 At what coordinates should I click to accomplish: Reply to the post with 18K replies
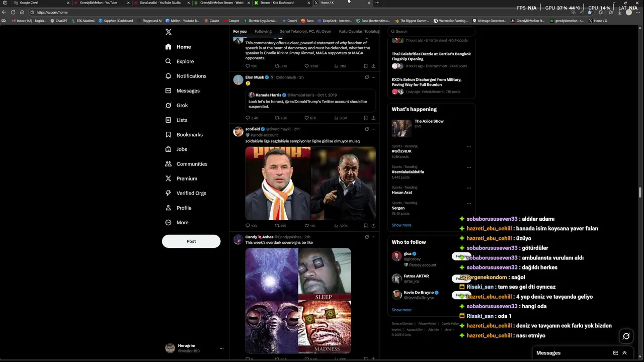pos(251,66)
